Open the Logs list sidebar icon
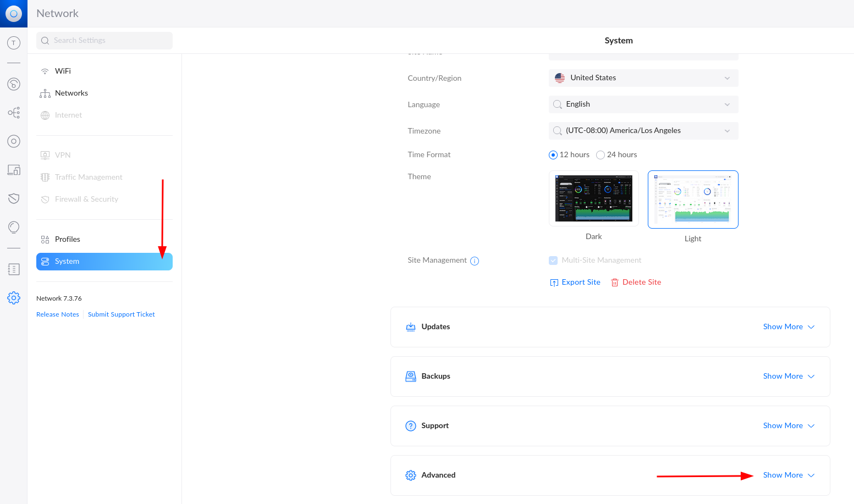This screenshot has height=504, width=854. tap(14, 269)
